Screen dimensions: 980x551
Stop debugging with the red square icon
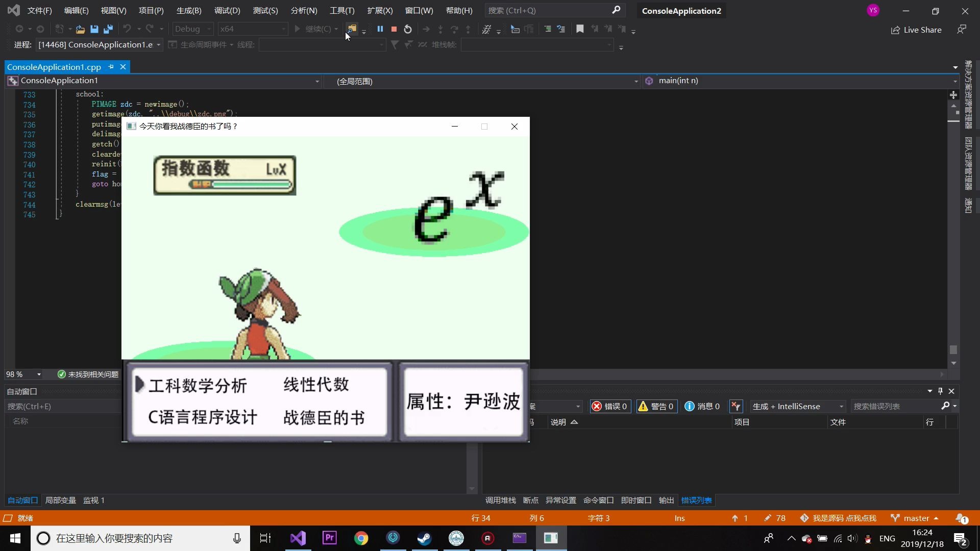394,29
